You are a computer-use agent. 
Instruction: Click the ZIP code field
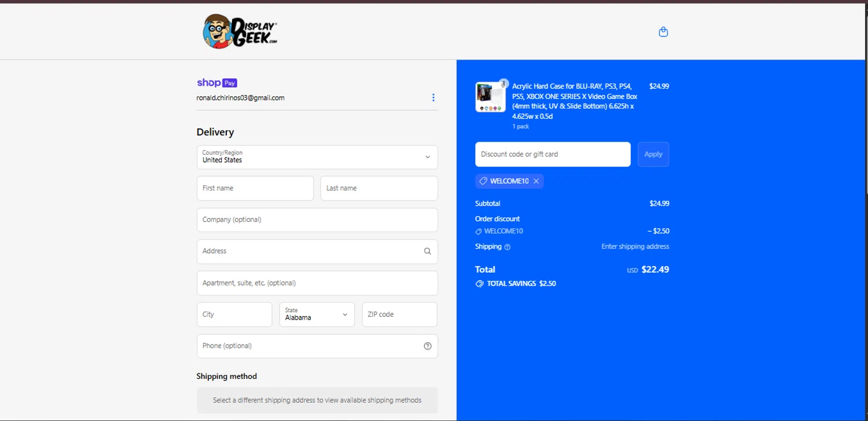click(400, 314)
